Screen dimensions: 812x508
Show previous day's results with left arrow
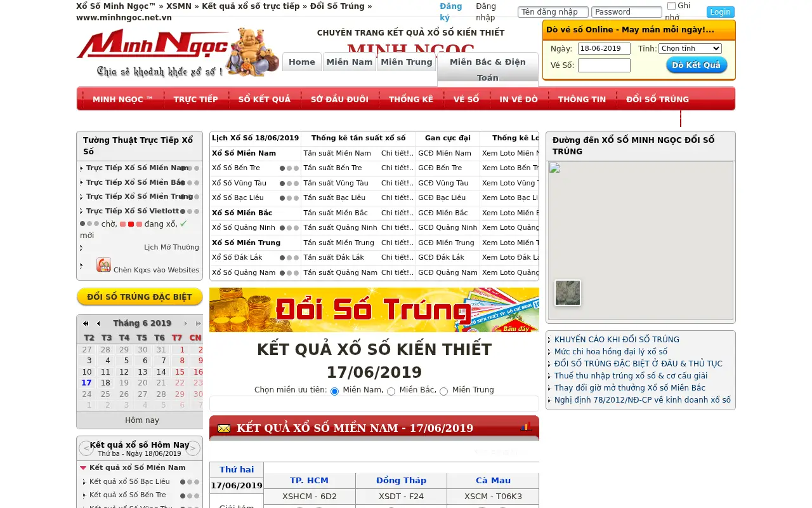87,449
